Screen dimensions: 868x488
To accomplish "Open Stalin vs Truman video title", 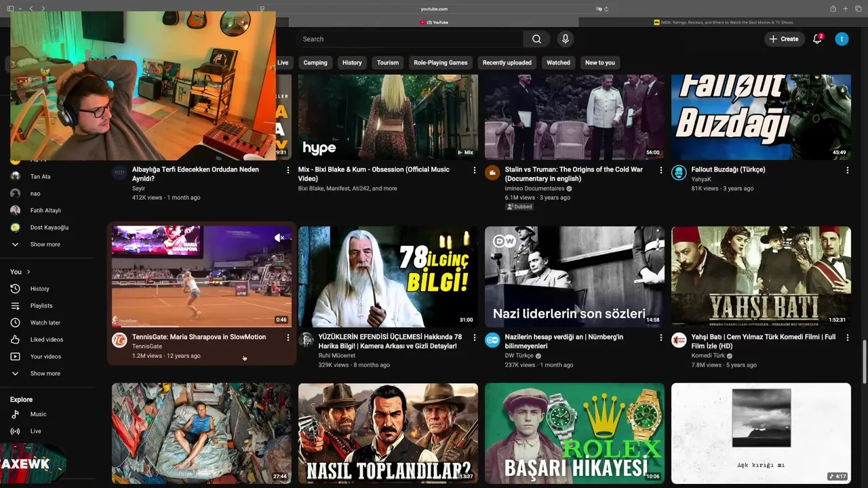I will point(574,174).
